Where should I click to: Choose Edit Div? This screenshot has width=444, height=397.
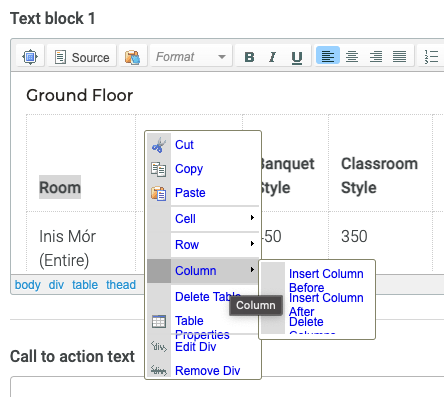203,347
